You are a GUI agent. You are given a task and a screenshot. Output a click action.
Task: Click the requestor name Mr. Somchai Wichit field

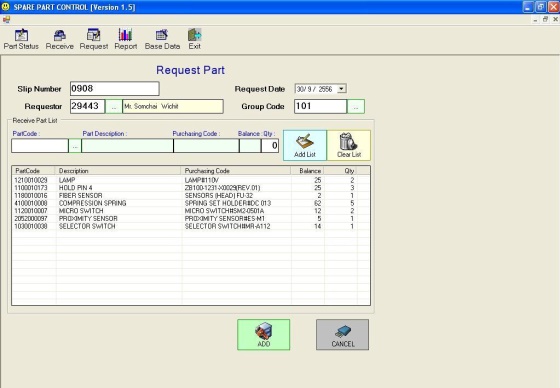coord(173,106)
